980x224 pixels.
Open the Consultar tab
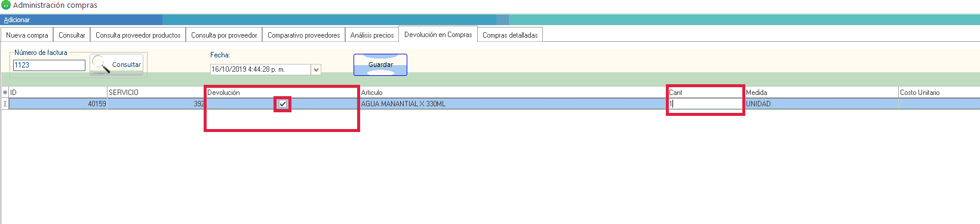tap(72, 35)
